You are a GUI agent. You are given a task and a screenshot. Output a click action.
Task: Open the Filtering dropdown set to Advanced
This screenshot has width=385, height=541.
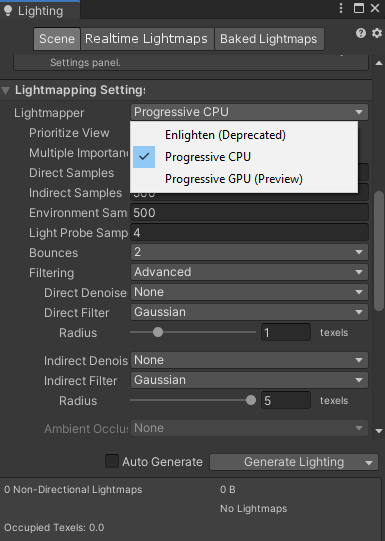[x=249, y=272]
